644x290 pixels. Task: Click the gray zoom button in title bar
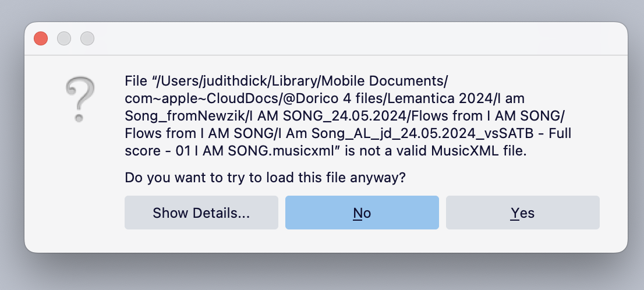click(87, 38)
